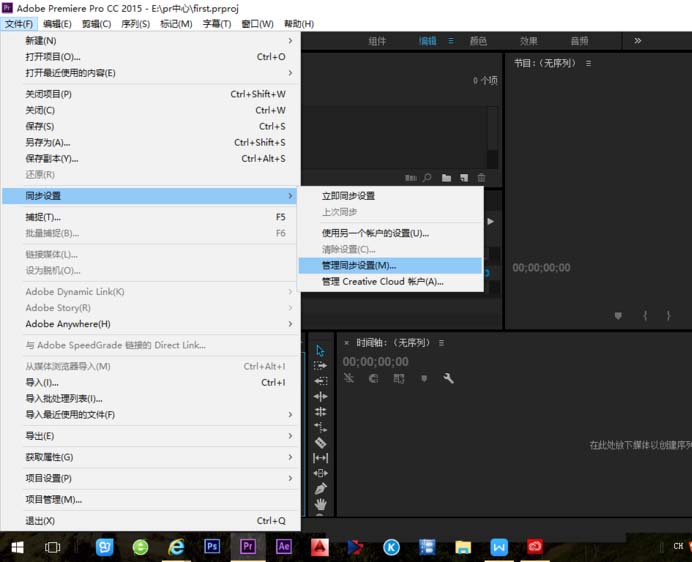Open After Effects from the taskbar
The height and width of the screenshot is (562, 692).
284,547
